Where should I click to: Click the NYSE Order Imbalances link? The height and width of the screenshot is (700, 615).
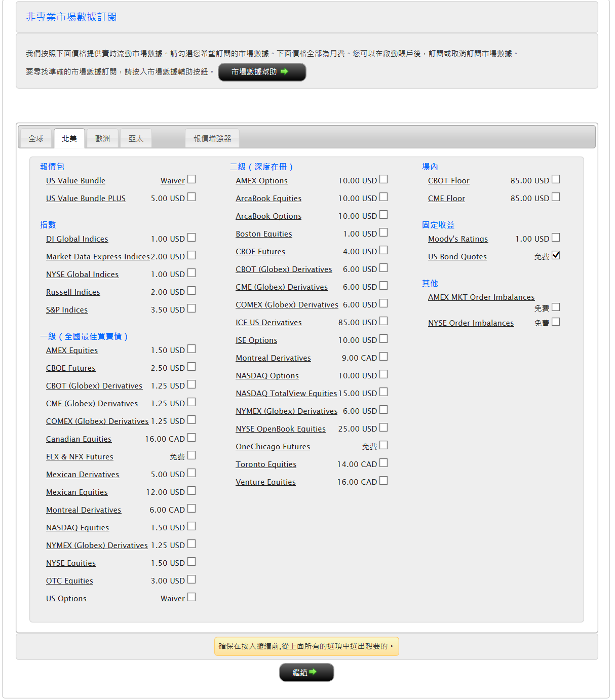471,323
